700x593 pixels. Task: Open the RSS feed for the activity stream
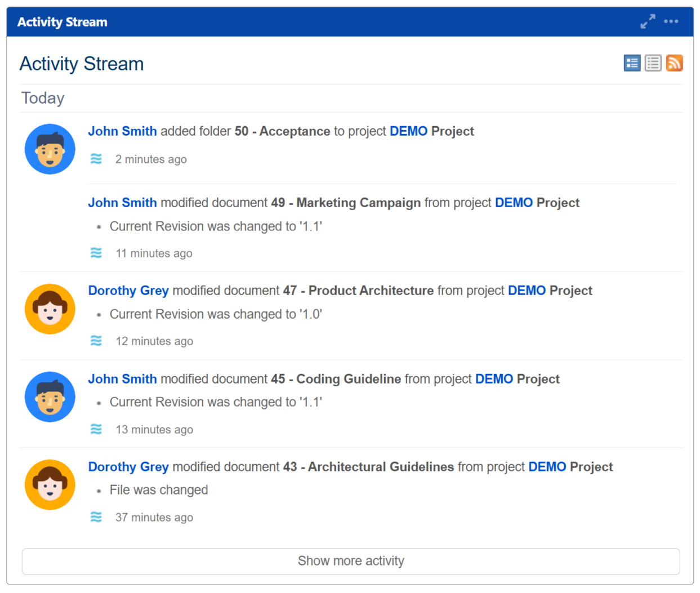pos(675,63)
